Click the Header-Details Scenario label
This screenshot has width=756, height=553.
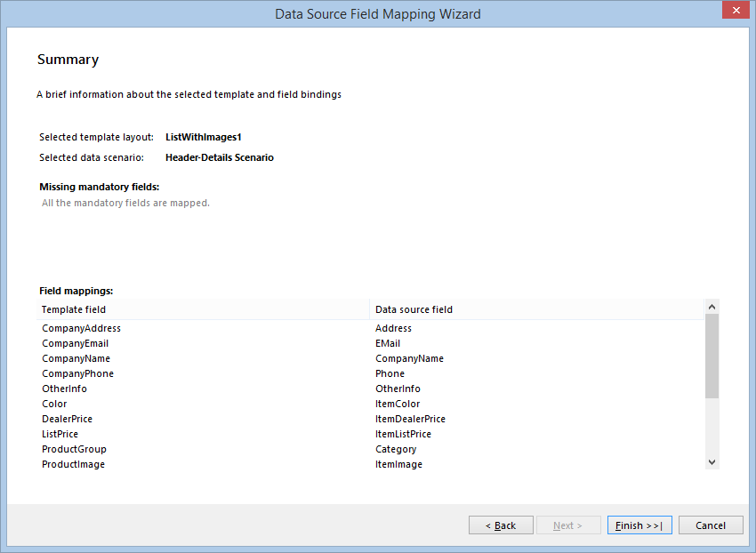220,157
